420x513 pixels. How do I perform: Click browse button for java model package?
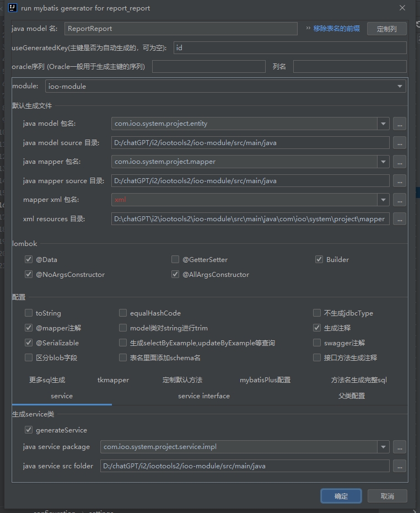click(400, 124)
